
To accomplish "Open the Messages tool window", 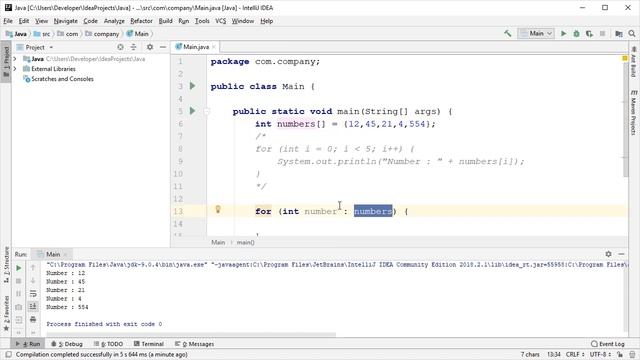I will (x=194, y=344).
